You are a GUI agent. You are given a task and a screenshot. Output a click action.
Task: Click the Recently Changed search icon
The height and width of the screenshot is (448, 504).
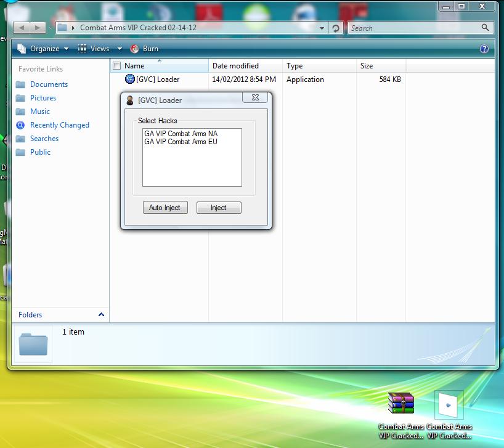(x=20, y=125)
